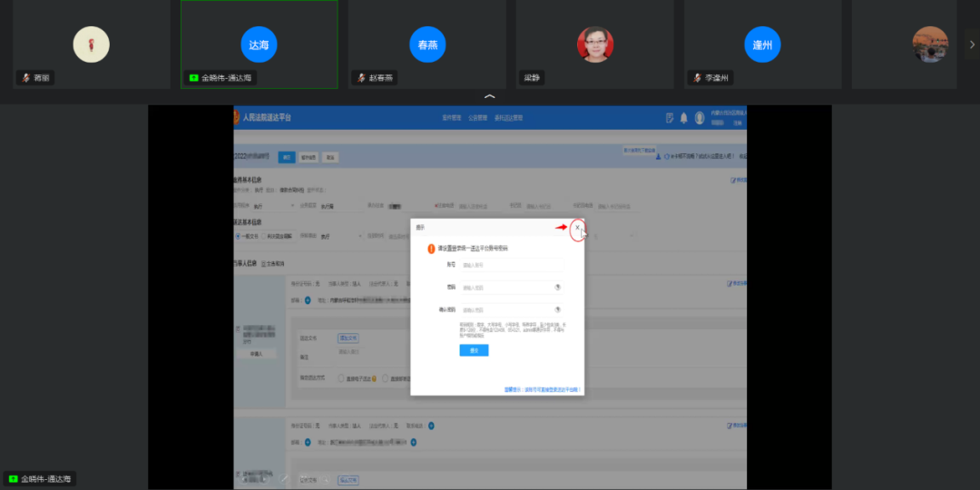Click the 密码 input field in dialog
This screenshot has height=490, width=980.
point(513,288)
